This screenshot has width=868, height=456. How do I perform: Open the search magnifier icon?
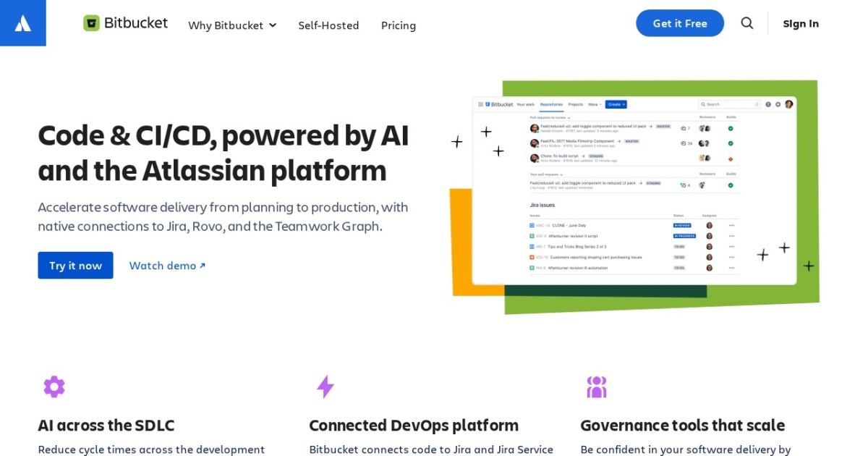coord(747,23)
